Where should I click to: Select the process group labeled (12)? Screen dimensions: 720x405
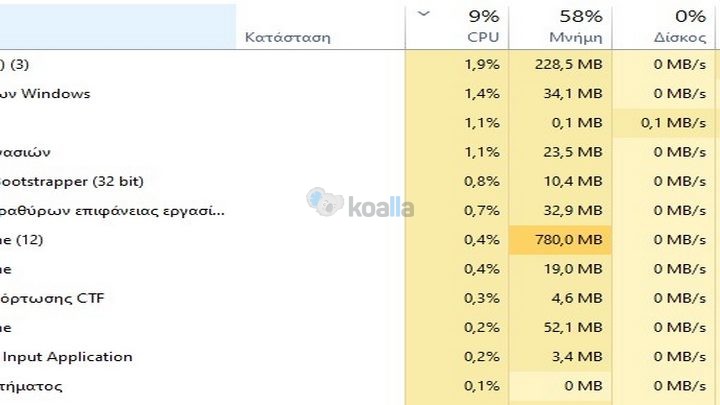(x=22, y=240)
